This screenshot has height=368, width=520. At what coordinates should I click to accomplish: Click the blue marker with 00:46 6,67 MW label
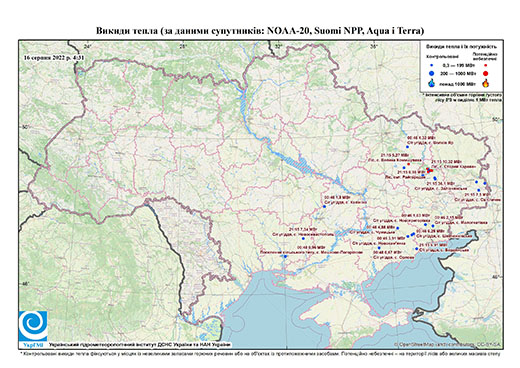coord(379,248)
